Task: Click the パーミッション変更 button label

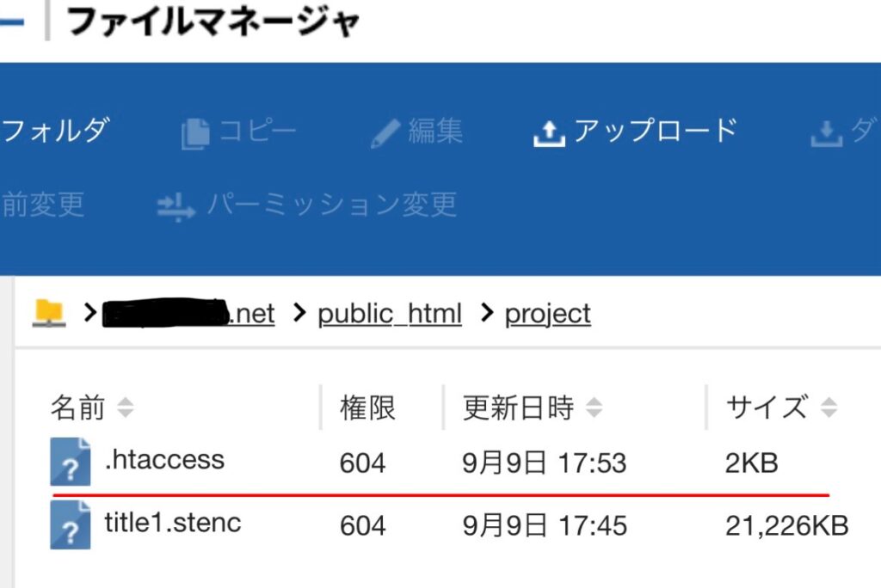Action: pos(331,205)
